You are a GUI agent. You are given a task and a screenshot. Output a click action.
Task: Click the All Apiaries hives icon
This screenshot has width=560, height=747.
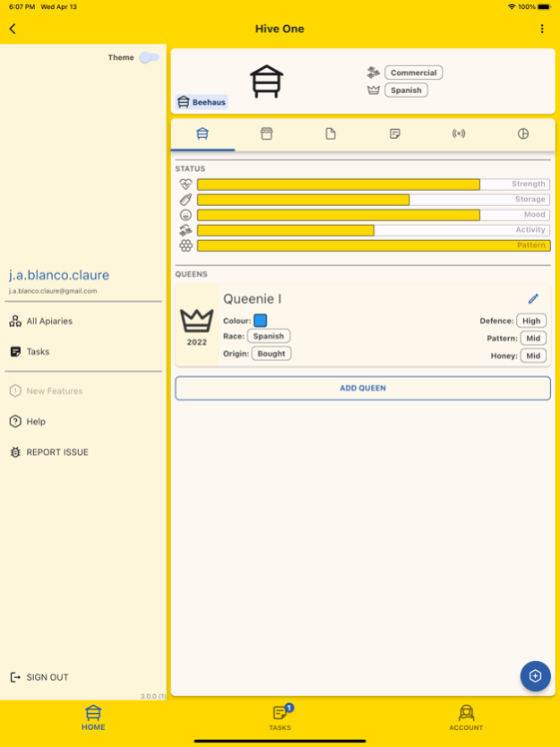pyautogui.click(x=15, y=321)
